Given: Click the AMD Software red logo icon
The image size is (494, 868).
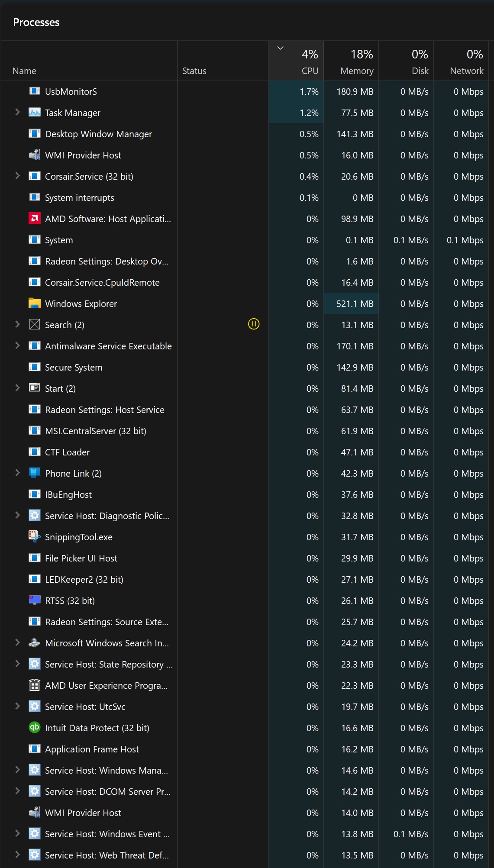Looking at the screenshot, I should pyautogui.click(x=35, y=219).
